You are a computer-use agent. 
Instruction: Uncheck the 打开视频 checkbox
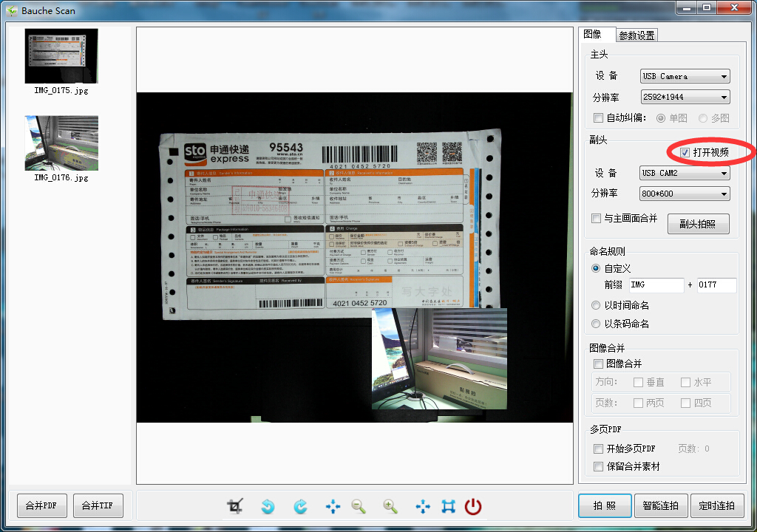pos(685,152)
